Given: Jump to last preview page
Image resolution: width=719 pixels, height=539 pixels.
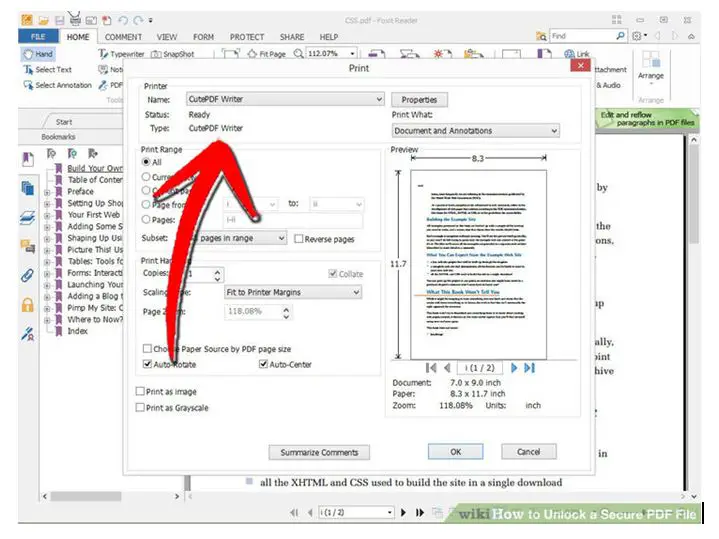Looking at the screenshot, I should 530,368.
